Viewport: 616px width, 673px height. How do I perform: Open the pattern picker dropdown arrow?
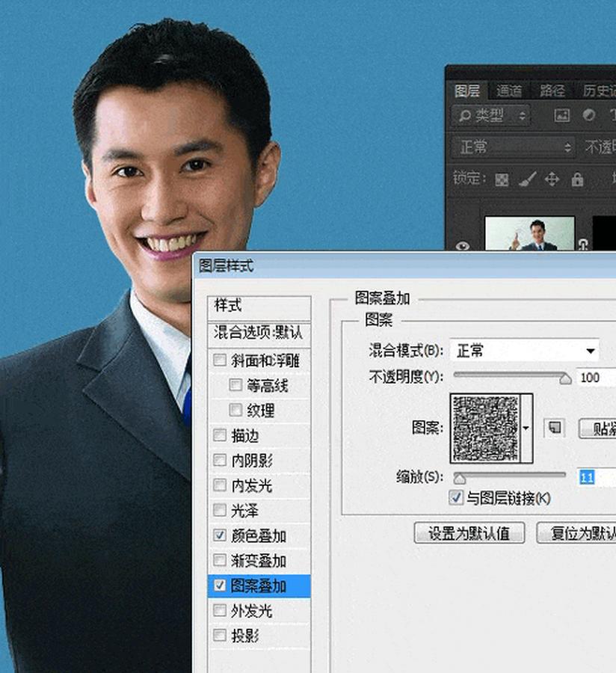[526, 428]
